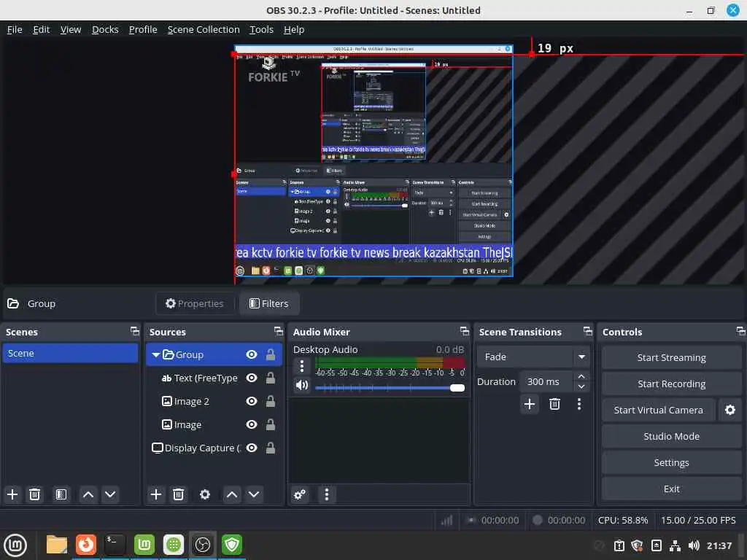
Task: Toggle visibility of Text (FreeType) source
Action: (252, 378)
